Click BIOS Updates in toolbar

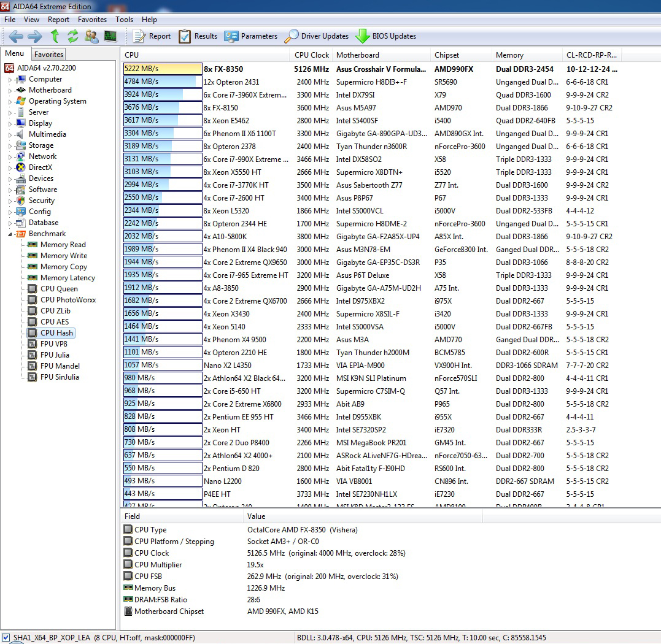pyautogui.click(x=385, y=36)
